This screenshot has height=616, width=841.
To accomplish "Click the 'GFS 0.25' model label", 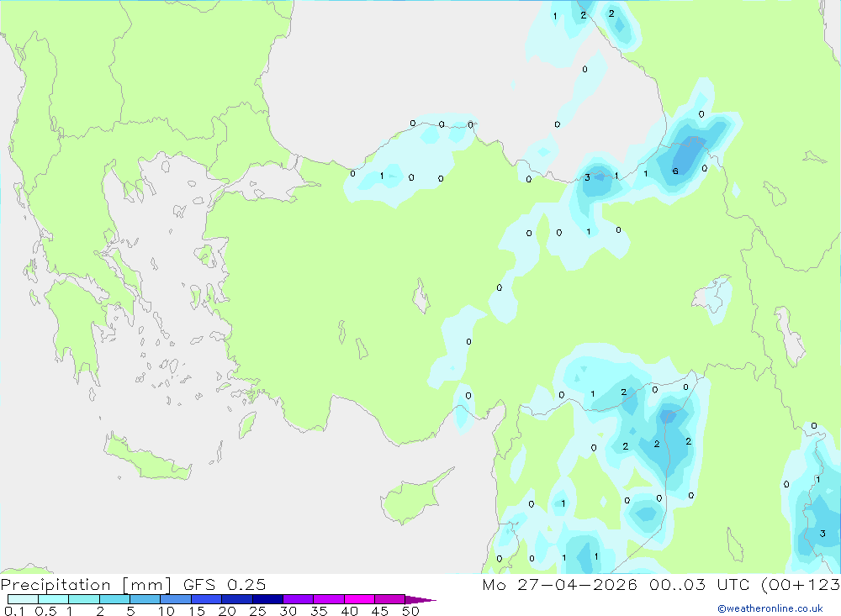I will pyautogui.click(x=225, y=584).
